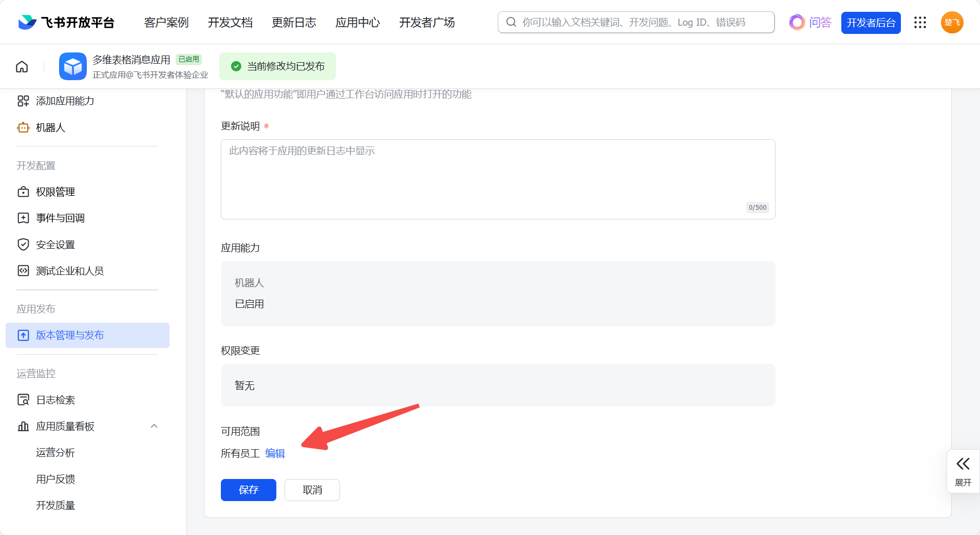The image size is (980, 535).
Task: Click the 多维表格消息应用 blue cube icon
Action: coord(72,66)
